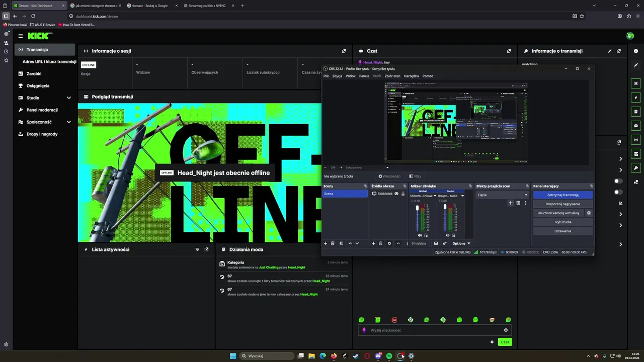The width and height of the screenshot is (644, 362).
Task: Click the broadcast signal icon in right rail
Action: [636, 140]
